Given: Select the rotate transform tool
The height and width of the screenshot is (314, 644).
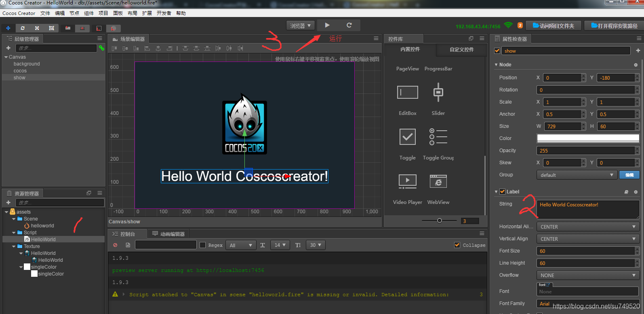Looking at the screenshot, I should tap(23, 28).
